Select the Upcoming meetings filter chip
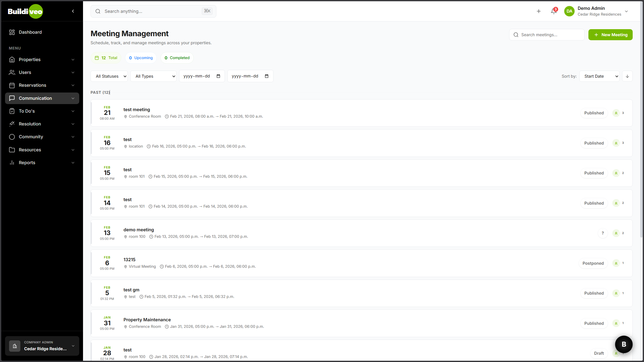The height and width of the screenshot is (362, 644). pyautogui.click(x=141, y=58)
